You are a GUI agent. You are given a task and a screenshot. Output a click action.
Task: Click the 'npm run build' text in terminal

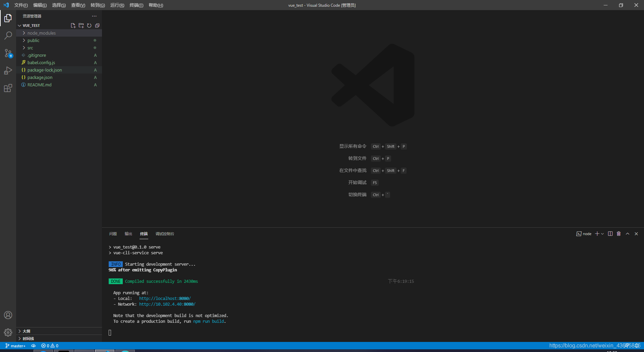tap(209, 321)
